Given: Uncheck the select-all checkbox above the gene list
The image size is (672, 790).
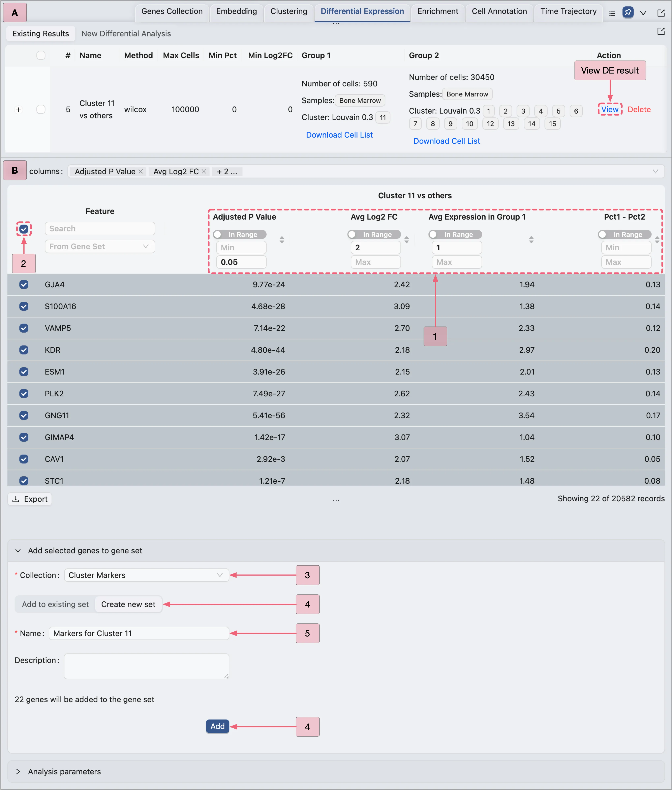Looking at the screenshot, I should pos(24,229).
